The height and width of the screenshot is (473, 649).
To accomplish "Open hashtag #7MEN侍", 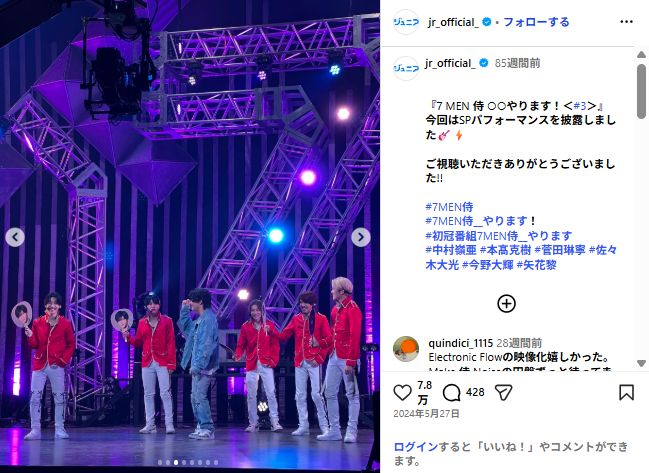I will pyautogui.click(x=449, y=206).
